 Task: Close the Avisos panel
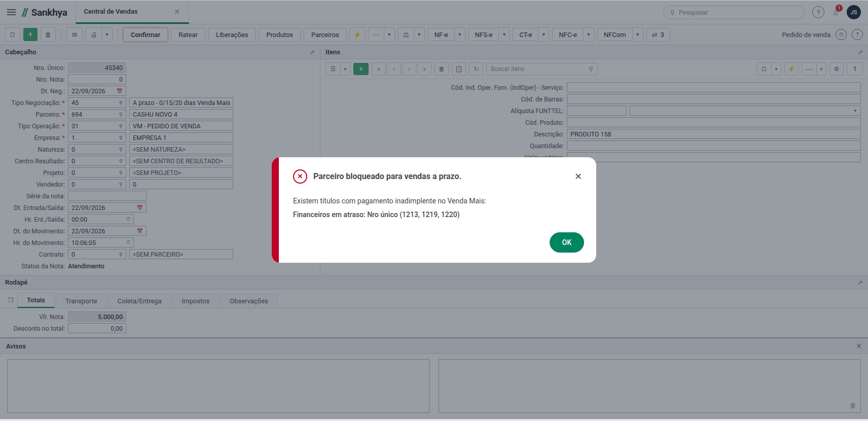click(x=859, y=346)
